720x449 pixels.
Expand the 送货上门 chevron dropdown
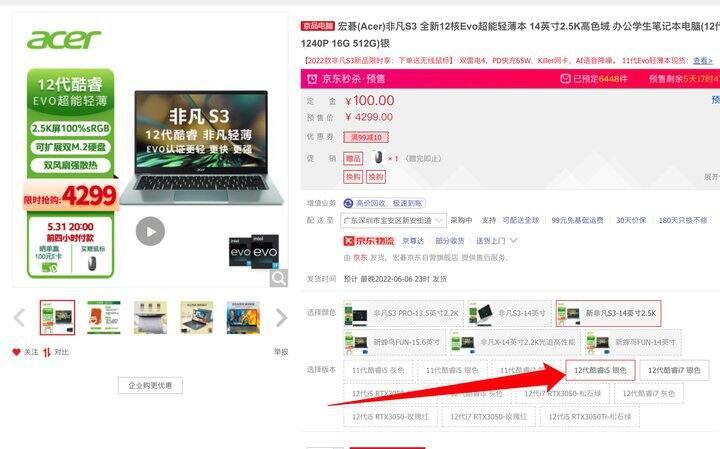click(513, 240)
